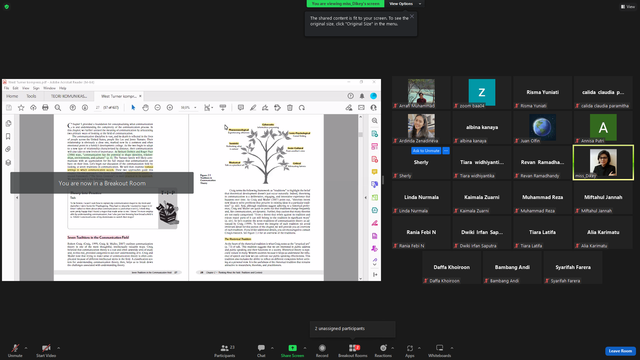The image size is (640, 360).
Task: Click the Zoom in plus icon
Action: click(170, 108)
